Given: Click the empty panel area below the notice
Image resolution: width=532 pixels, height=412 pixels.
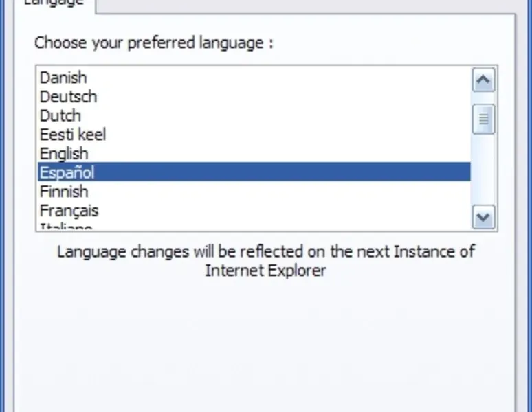Looking at the screenshot, I should [265, 343].
